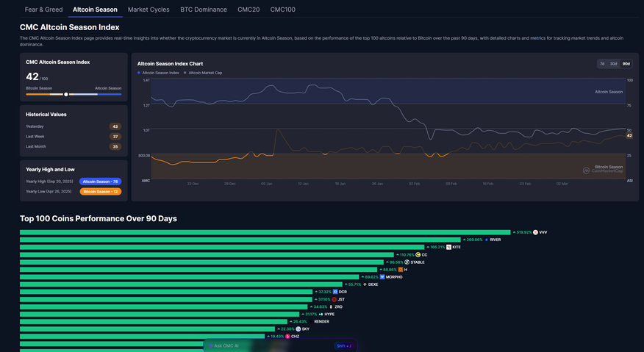
Task: Click the Historical Values heading
Action: (46, 115)
